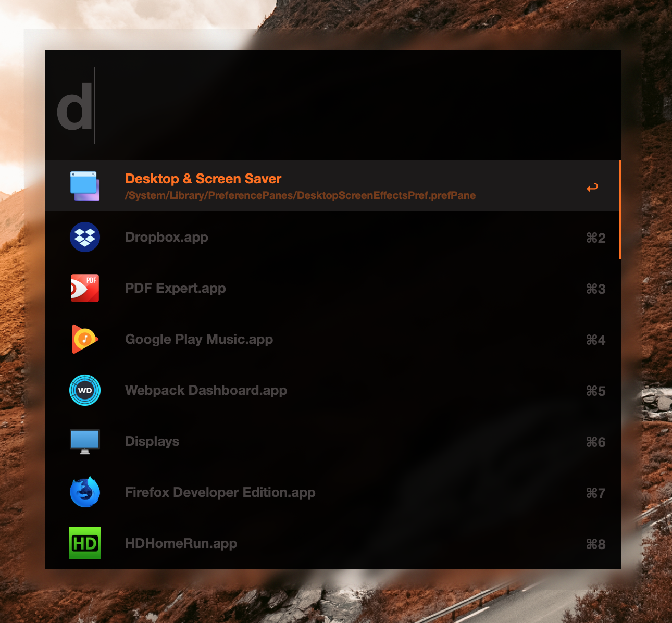Click the ⌘2 shortcut label
Viewport: 672px width, 623px height.
coord(595,238)
